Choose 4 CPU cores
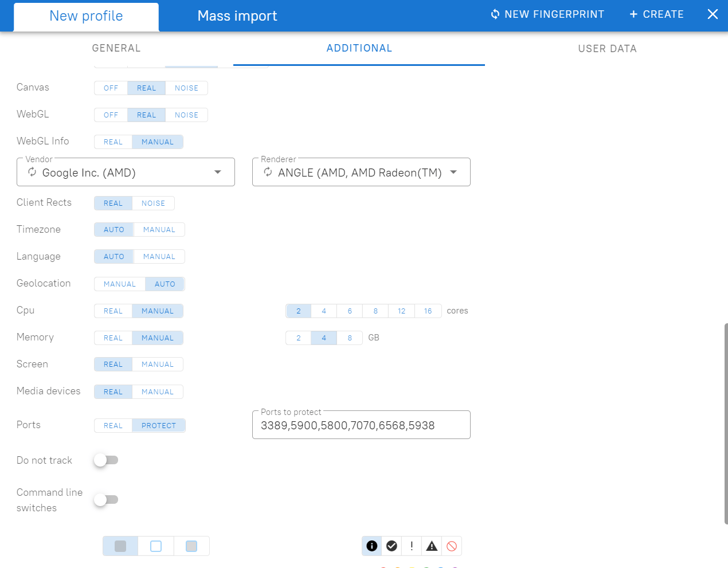 324,311
